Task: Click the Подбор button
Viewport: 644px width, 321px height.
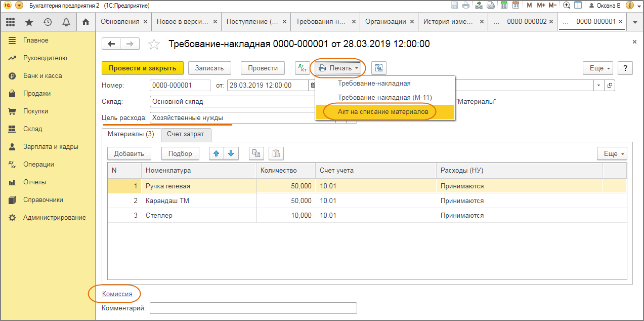Action: coord(180,153)
